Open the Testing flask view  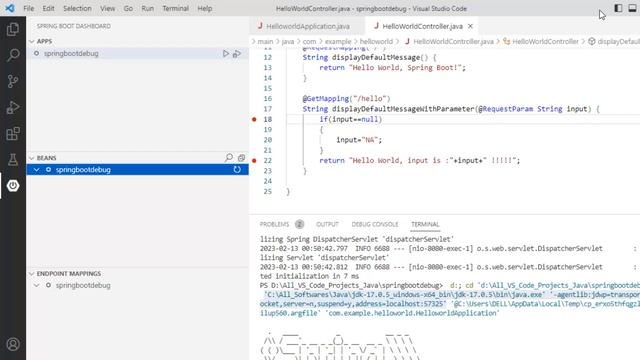click(13, 160)
